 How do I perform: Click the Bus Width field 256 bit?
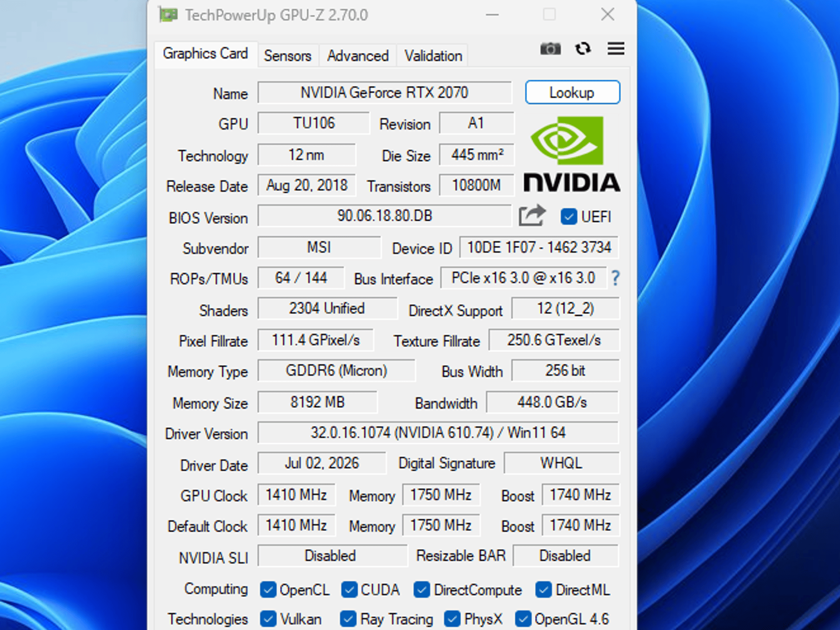565,371
